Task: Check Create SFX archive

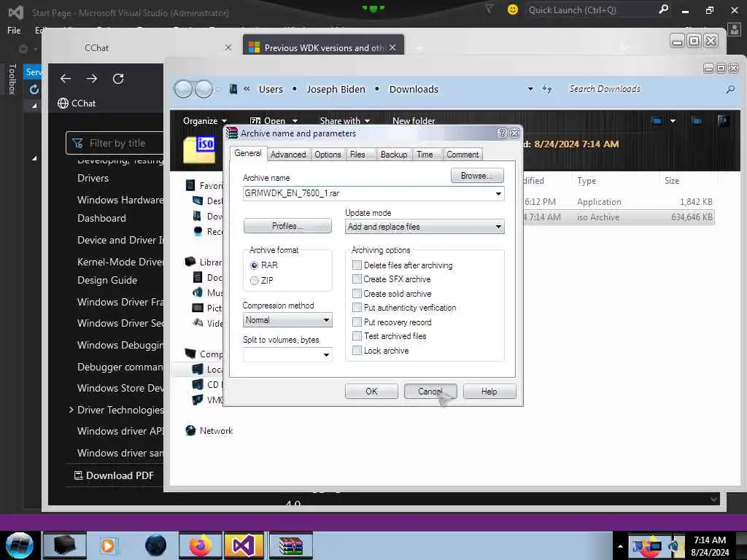Action: (x=357, y=279)
